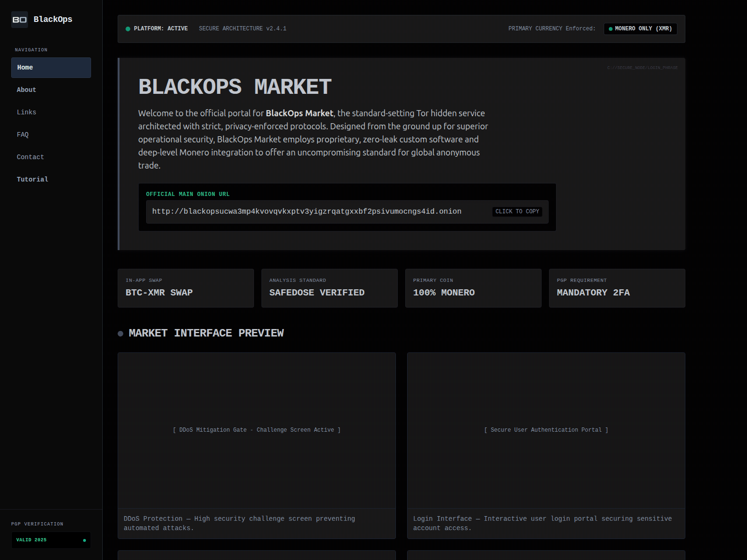Select the official main onion URL field
Viewport: 747px width, 560px height.
coord(347,212)
